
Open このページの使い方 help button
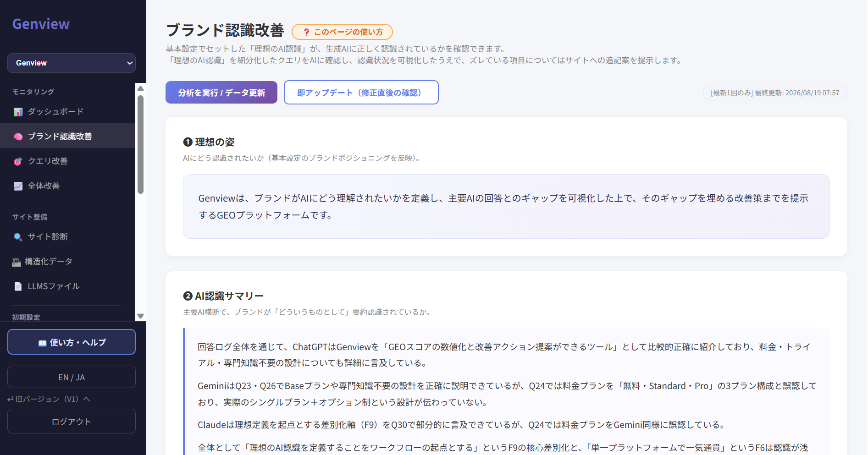pos(342,32)
